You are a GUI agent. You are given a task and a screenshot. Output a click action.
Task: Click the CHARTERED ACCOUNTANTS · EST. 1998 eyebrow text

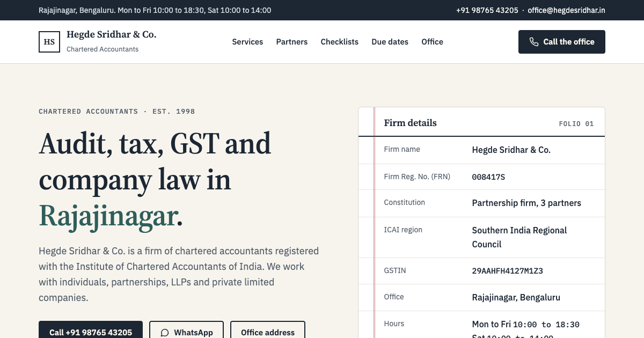pyautogui.click(x=117, y=112)
